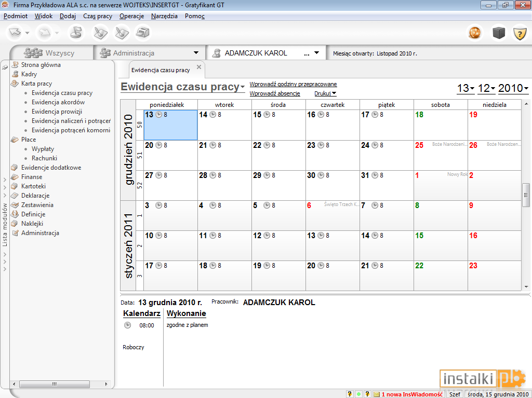
Task: Open the Narzędzia menu
Action: tap(164, 16)
